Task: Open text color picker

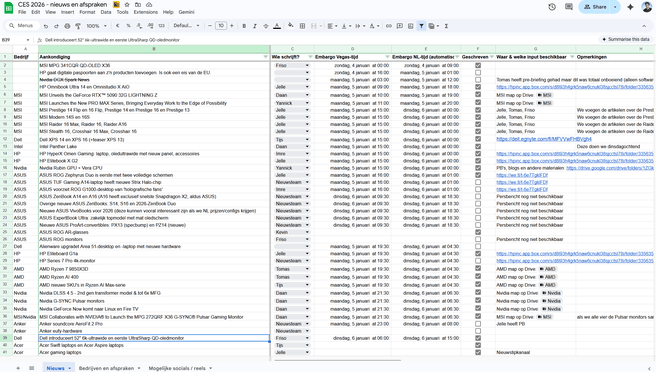Action: (x=277, y=26)
